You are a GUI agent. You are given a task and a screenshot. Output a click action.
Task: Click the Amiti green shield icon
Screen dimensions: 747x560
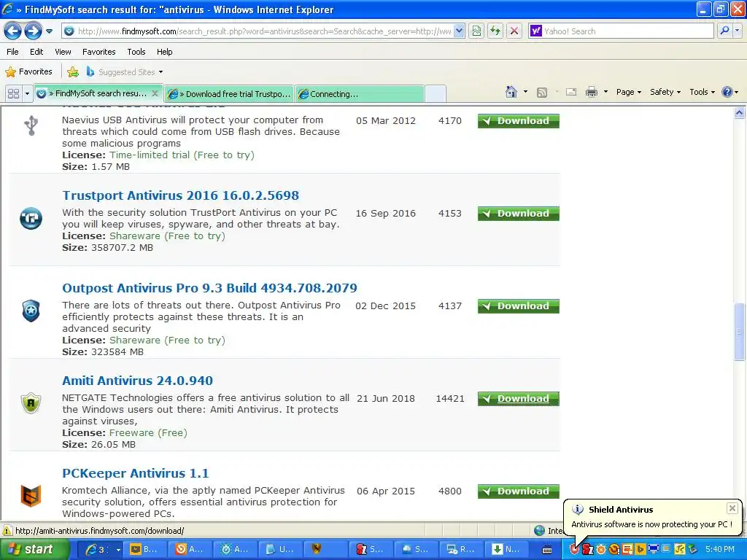point(31,403)
